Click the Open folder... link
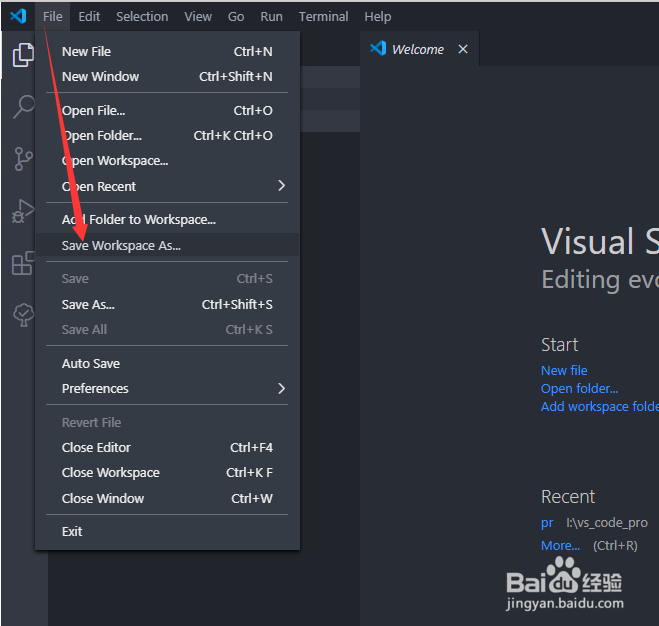Screen dimensions: 659x626 pos(579,388)
